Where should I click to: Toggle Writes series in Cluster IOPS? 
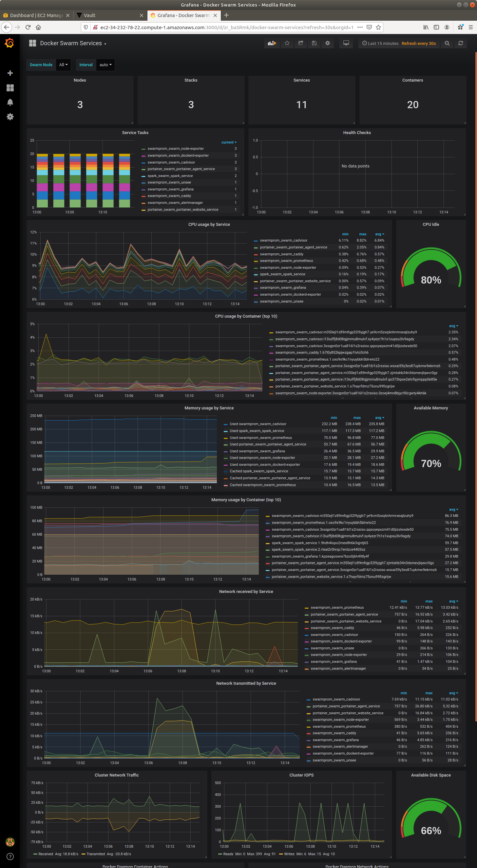click(x=289, y=854)
